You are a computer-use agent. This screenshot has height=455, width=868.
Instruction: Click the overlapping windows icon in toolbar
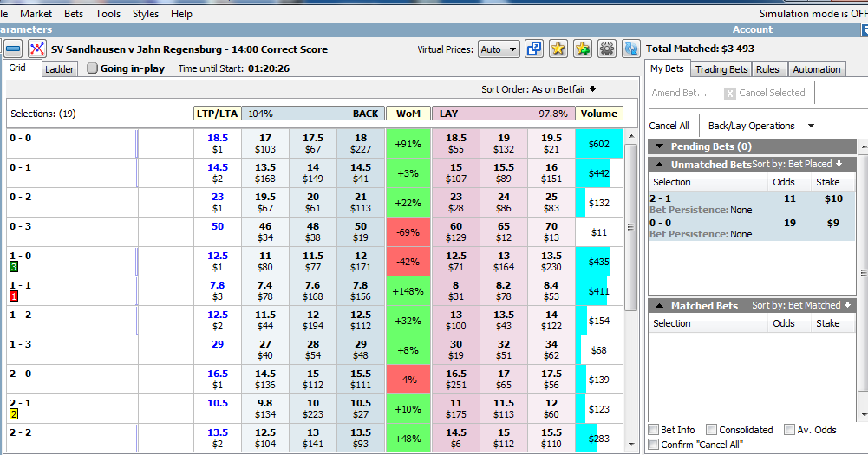[534, 49]
